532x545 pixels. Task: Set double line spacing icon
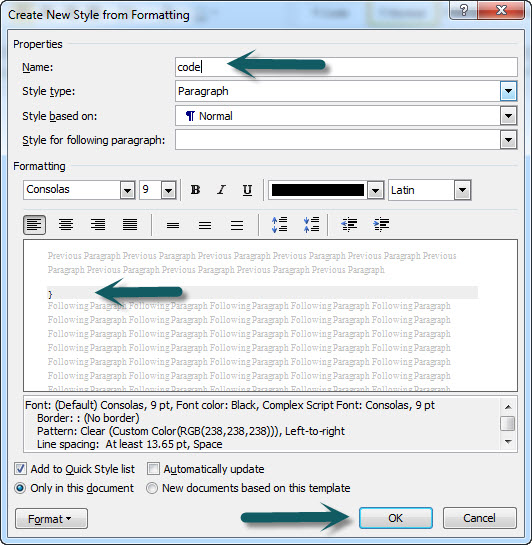click(x=237, y=226)
